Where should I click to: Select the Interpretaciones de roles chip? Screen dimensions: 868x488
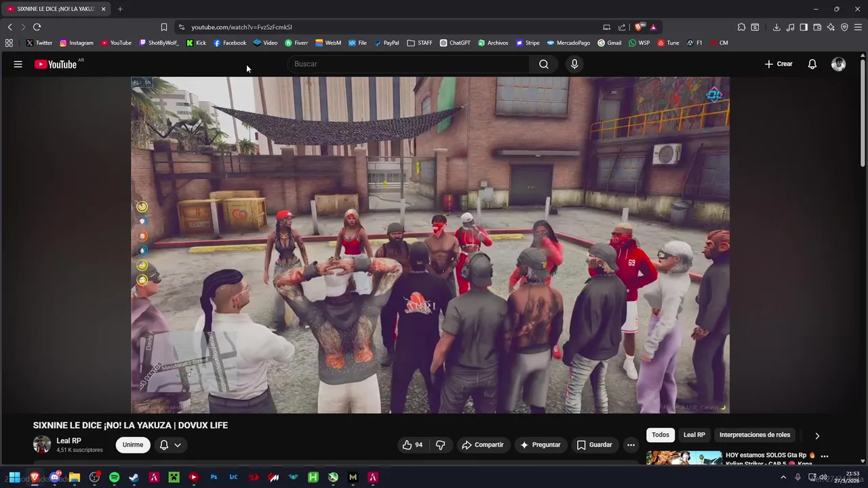pyautogui.click(x=755, y=435)
